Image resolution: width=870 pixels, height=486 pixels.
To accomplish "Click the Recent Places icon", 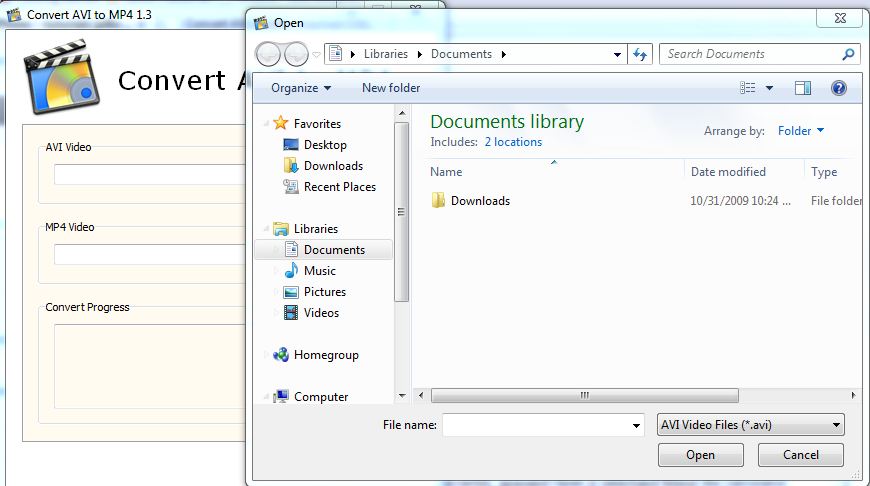I will (x=291, y=186).
